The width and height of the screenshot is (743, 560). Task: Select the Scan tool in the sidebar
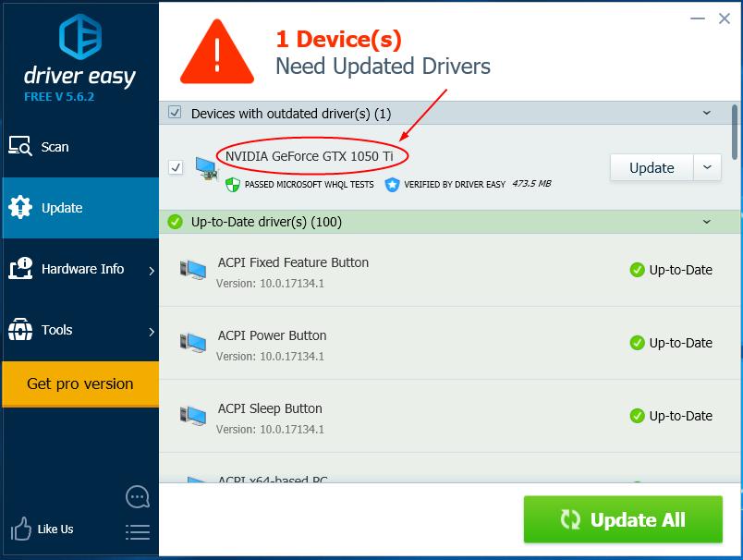(55, 146)
